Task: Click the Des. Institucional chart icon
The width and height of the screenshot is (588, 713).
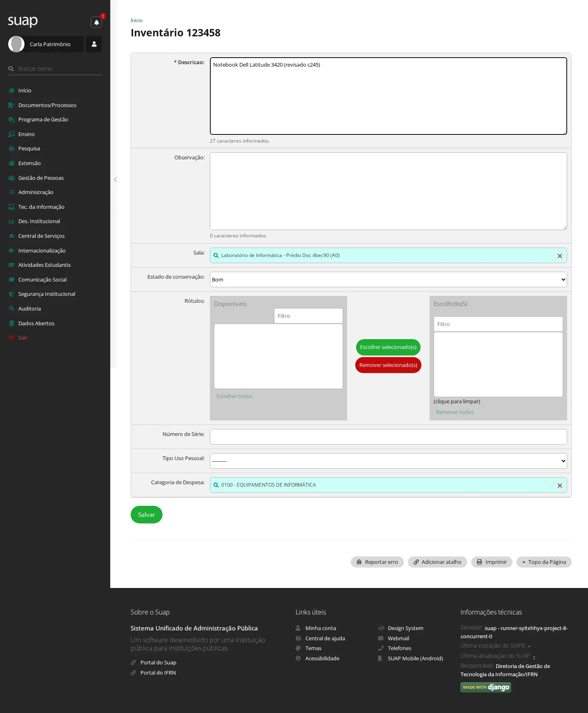Action: coord(11,221)
